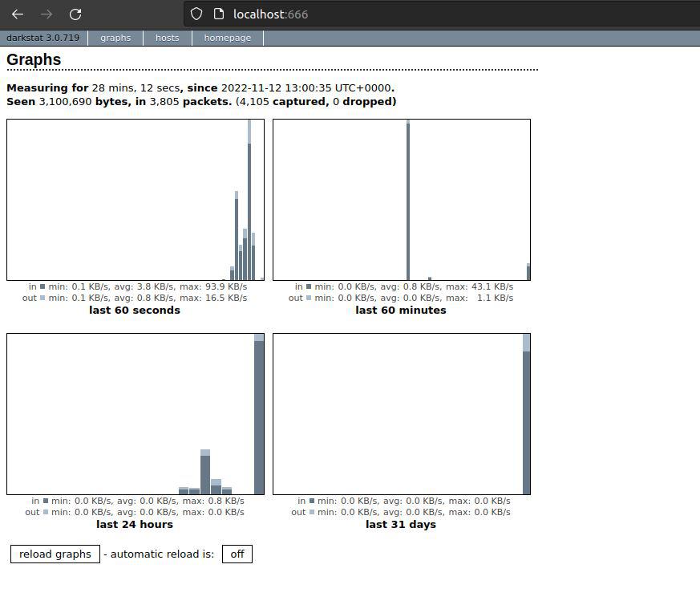The height and width of the screenshot is (601, 700).
Task: Switch to the hosts tab
Action: coord(168,38)
